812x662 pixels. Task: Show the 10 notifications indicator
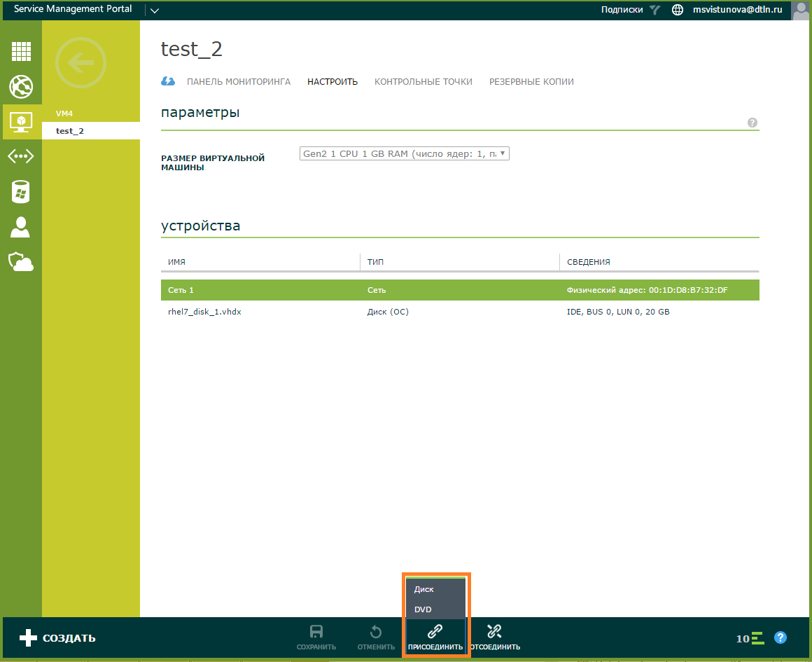click(x=750, y=638)
